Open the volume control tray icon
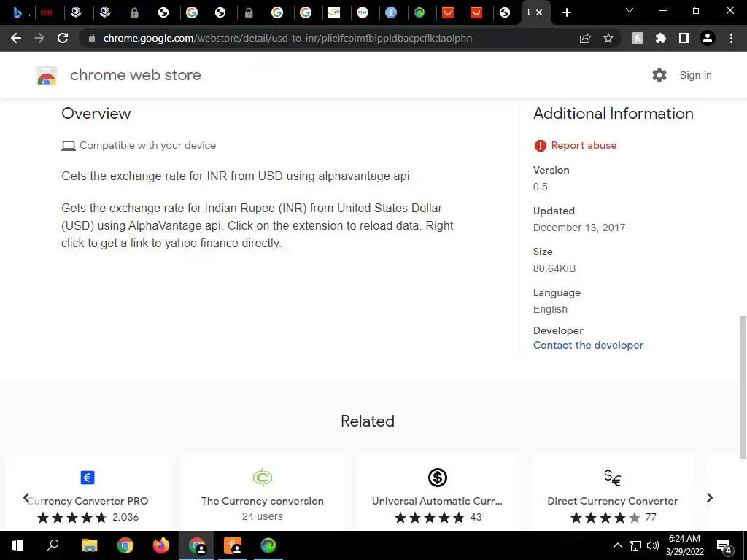Image resolution: width=747 pixels, height=560 pixels. point(653,545)
